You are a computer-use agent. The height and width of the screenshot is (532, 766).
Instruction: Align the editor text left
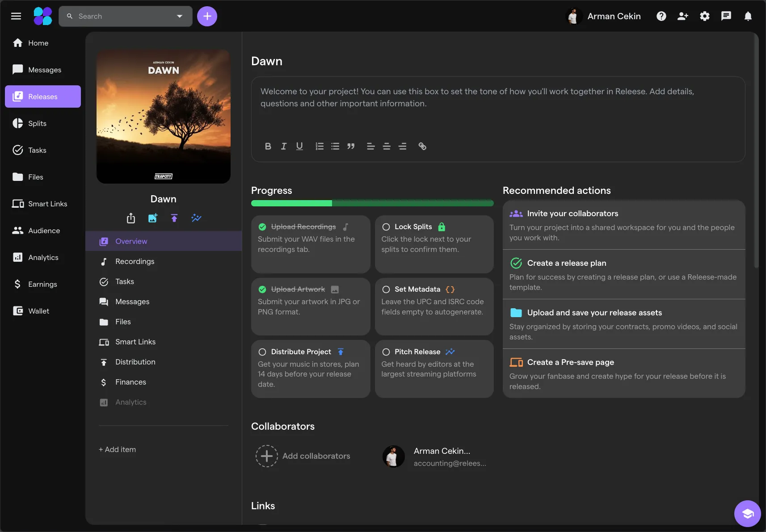point(370,146)
